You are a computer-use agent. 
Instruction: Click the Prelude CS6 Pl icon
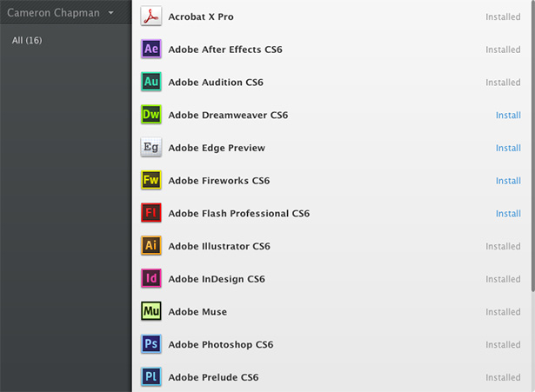pyautogui.click(x=151, y=376)
